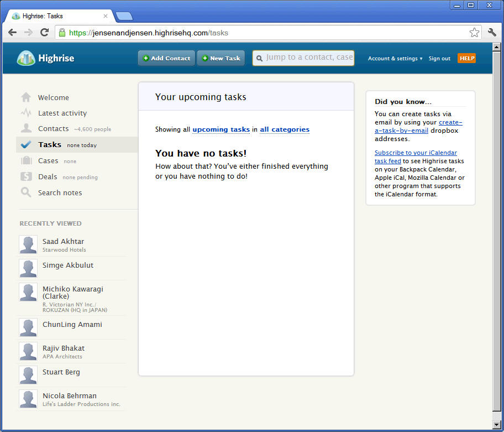Open Contacts section in sidebar

click(54, 129)
